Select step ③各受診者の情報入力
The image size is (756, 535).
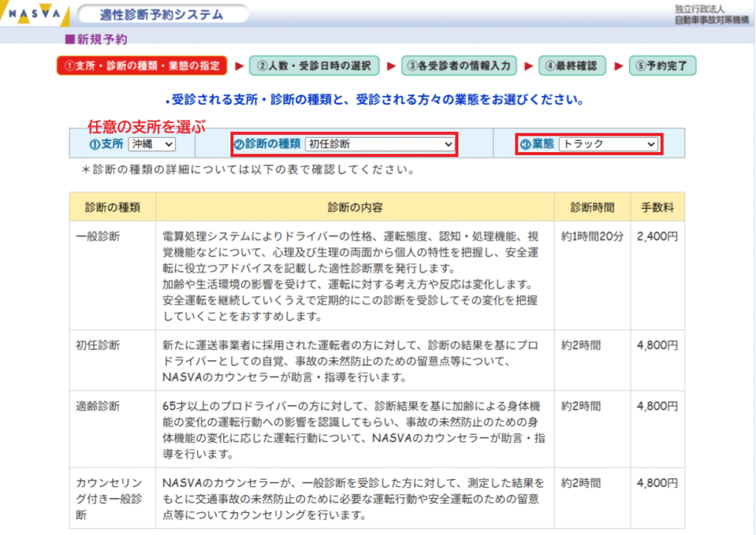(458, 66)
